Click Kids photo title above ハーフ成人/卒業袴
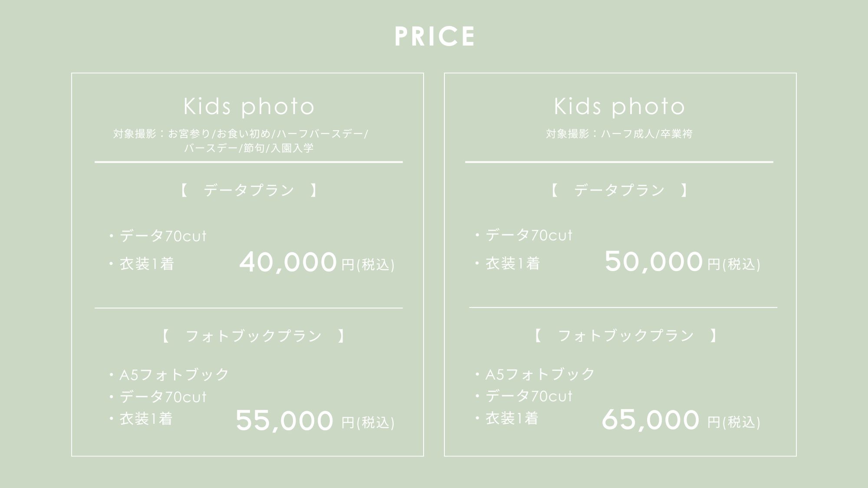This screenshot has height=488, width=868. click(x=619, y=107)
